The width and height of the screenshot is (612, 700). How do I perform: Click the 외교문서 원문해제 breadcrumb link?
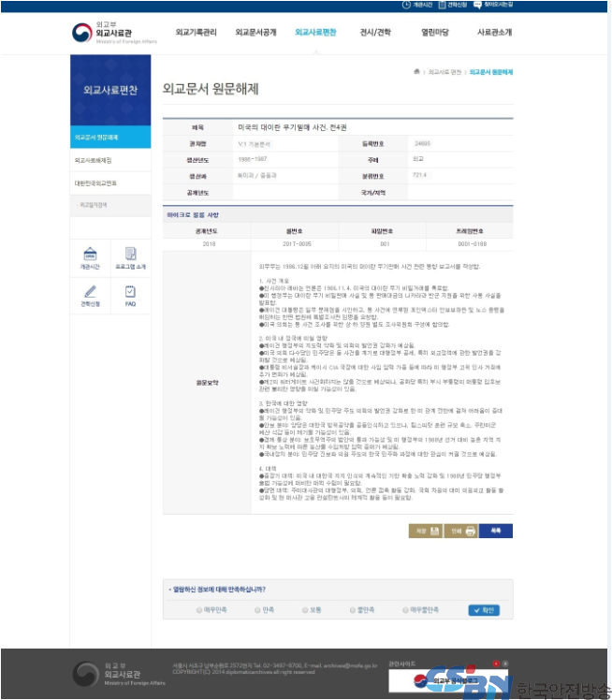[x=490, y=72]
